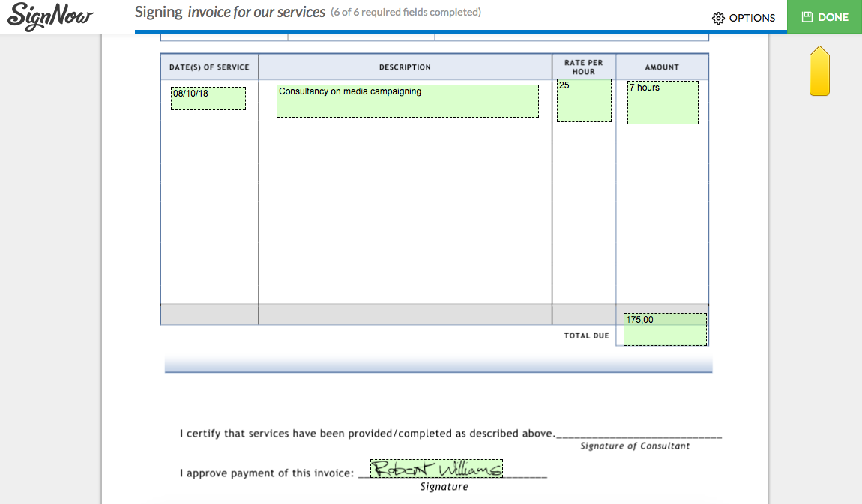862x504 pixels.
Task: Click the 'Consultancy on media campaigning' description field
Action: 407,101
